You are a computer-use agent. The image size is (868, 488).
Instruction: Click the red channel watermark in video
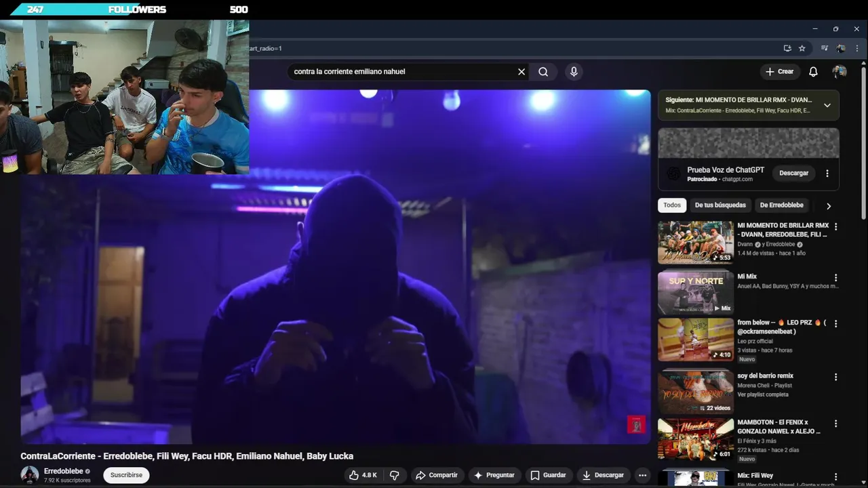click(635, 424)
